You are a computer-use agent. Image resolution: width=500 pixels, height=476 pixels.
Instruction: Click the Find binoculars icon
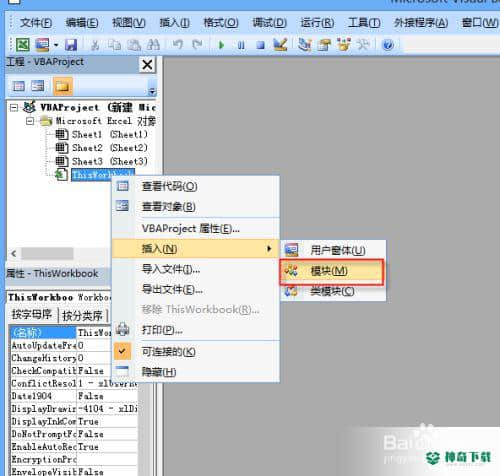(x=153, y=45)
